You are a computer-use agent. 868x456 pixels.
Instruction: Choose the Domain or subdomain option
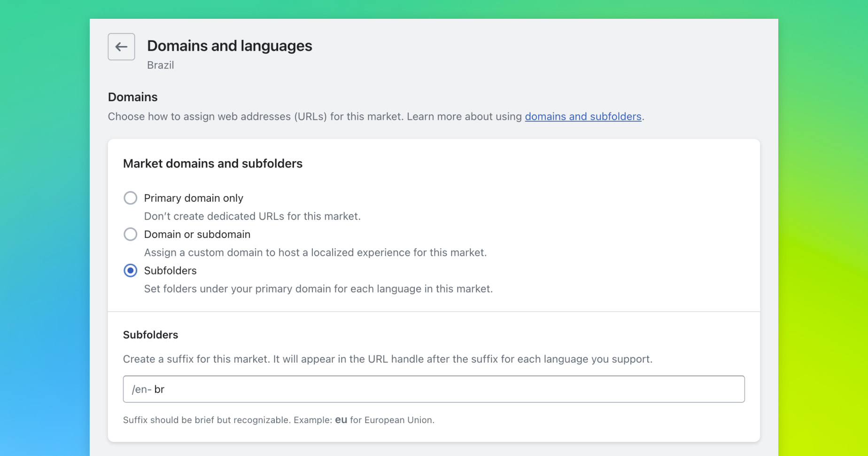point(130,234)
